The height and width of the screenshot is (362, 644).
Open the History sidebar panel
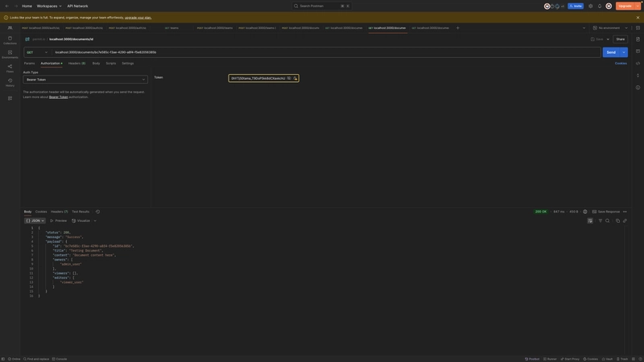tap(10, 83)
